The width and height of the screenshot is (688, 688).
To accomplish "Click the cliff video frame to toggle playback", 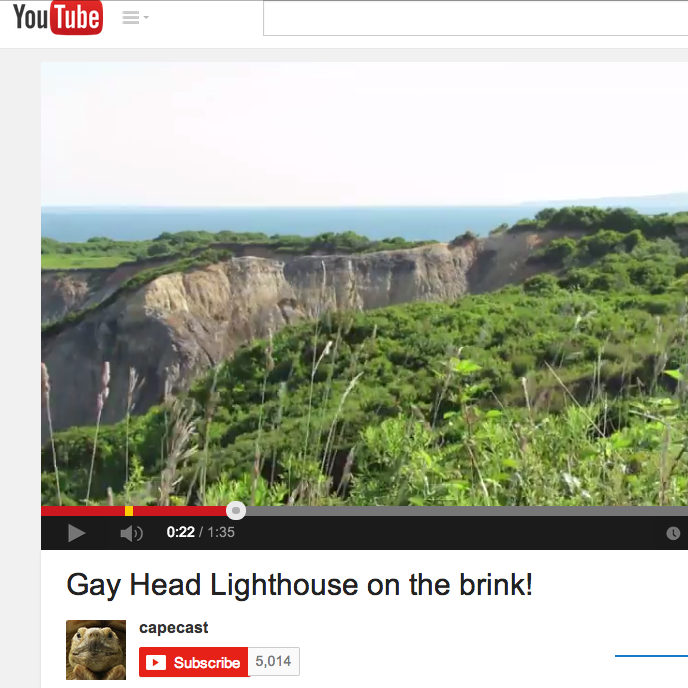I will (x=364, y=284).
